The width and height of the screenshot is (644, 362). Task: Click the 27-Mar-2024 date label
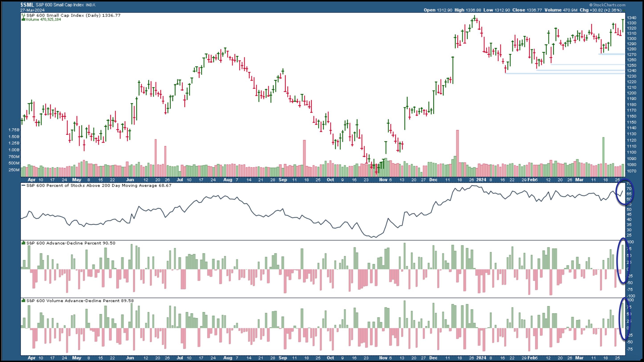pos(33,10)
